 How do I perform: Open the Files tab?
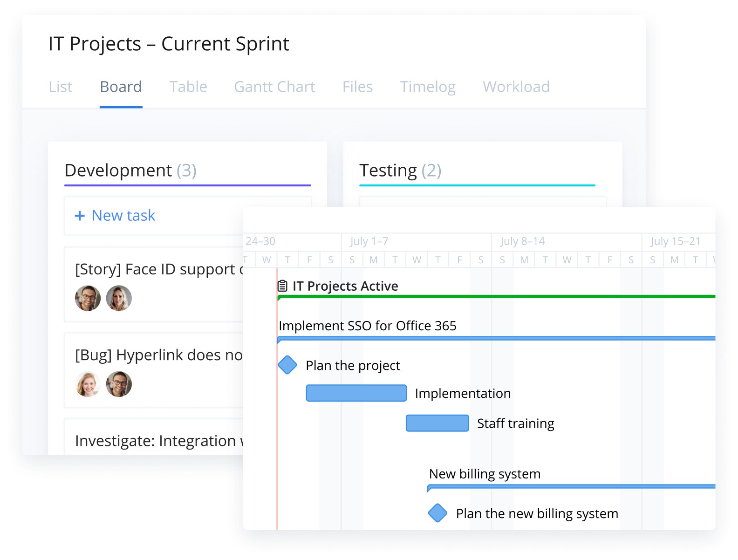[357, 87]
